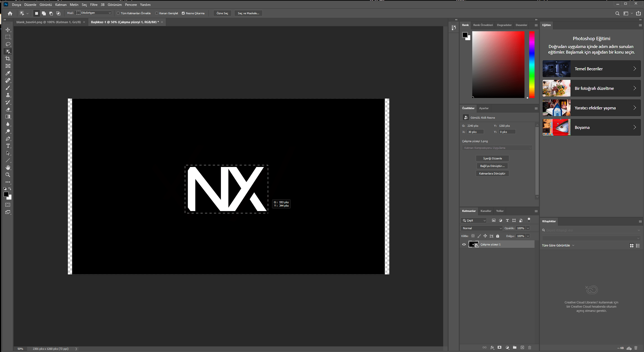Enable the Tüm Katmanları Örnekle checkbox
The width and height of the screenshot is (644, 352).
(x=118, y=13)
